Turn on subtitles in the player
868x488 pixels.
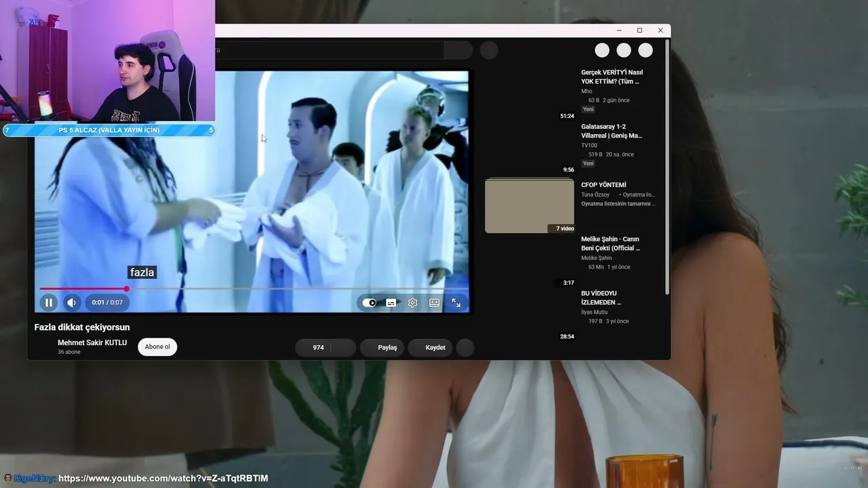pyautogui.click(x=391, y=303)
